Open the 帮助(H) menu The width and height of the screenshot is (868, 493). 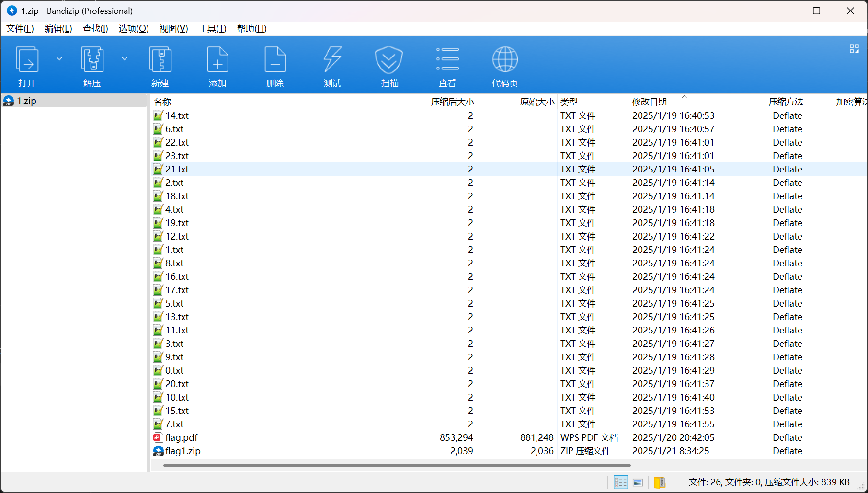(251, 29)
